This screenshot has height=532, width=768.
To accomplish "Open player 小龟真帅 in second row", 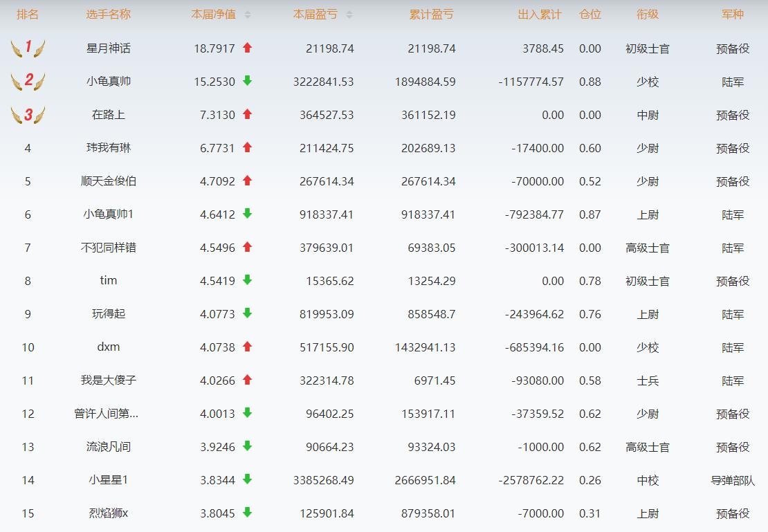I will pyautogui.click(x=108, y=82).
